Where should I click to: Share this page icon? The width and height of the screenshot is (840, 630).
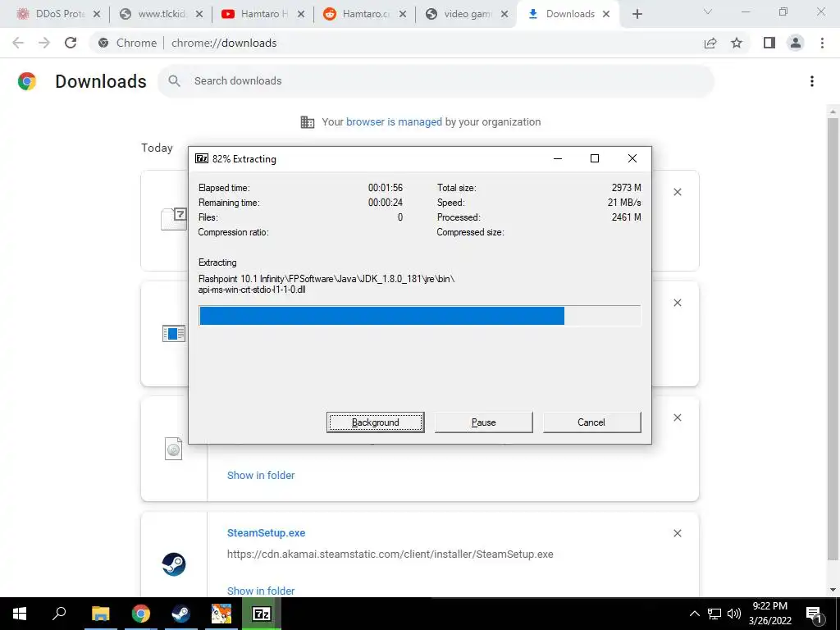pos(710,43)
